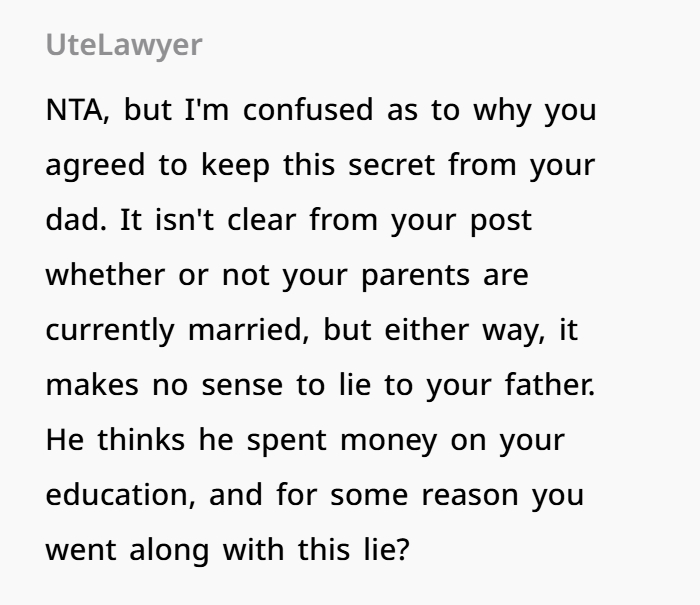Click the word "parents" in the comment
Image resolution: width=700 pixels, height=605 pixels.
(415, 277)
